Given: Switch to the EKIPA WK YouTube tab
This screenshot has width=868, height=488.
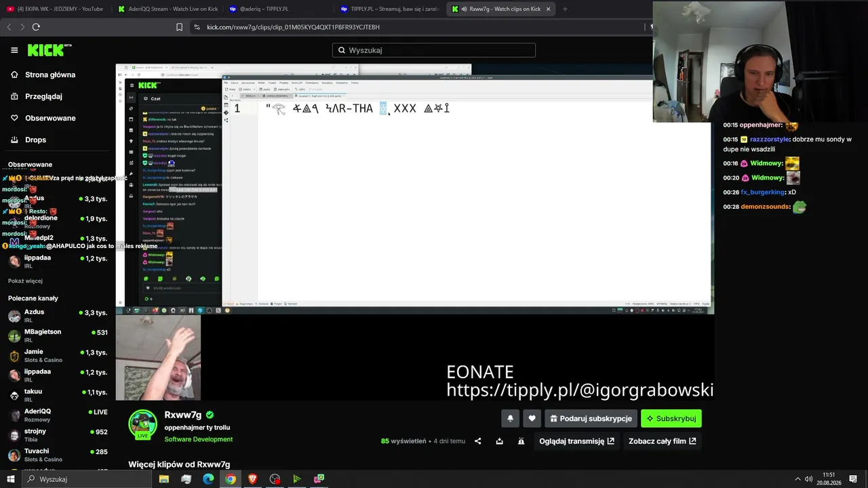Looking at the screenshot, I should [x=56, y=9].
